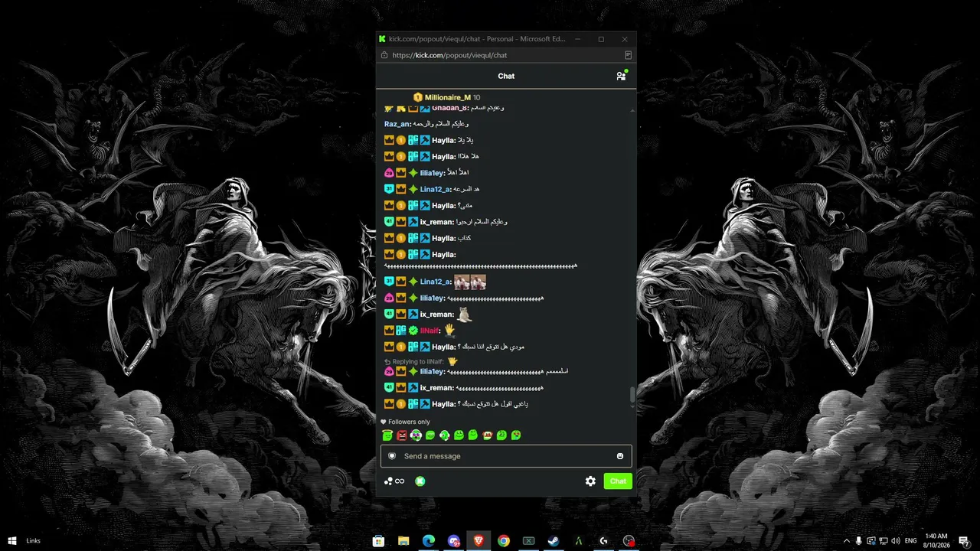Insert the sixth quick emote, green blob face

(x=459, y=435)
